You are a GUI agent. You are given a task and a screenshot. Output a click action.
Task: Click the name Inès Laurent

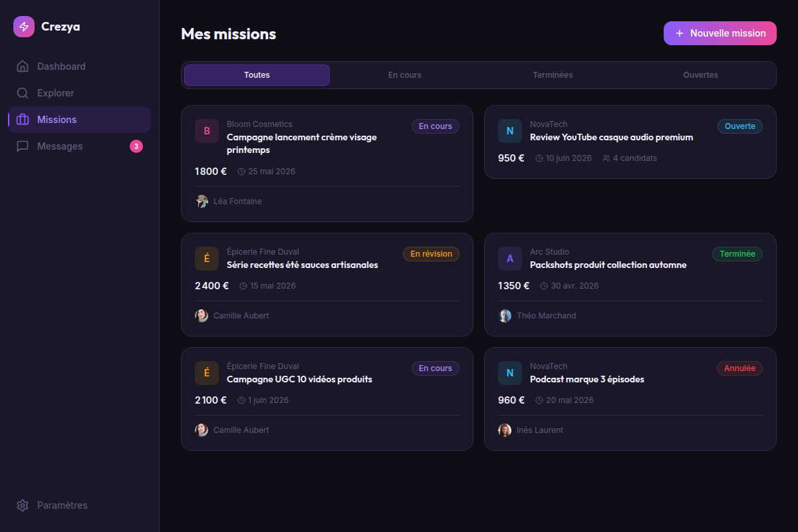pyautogui.click(x=540, y=430)
